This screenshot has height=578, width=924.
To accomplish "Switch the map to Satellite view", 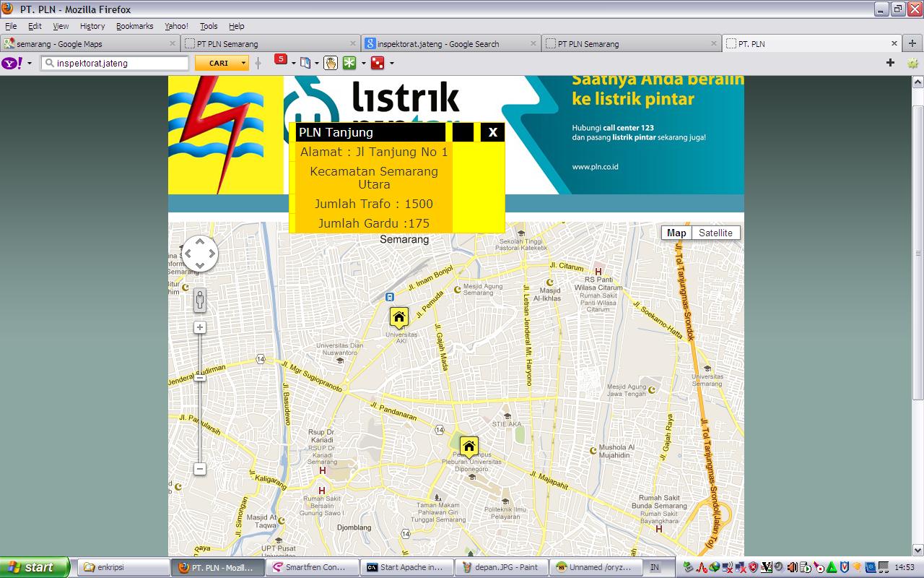I will (715, 233).
